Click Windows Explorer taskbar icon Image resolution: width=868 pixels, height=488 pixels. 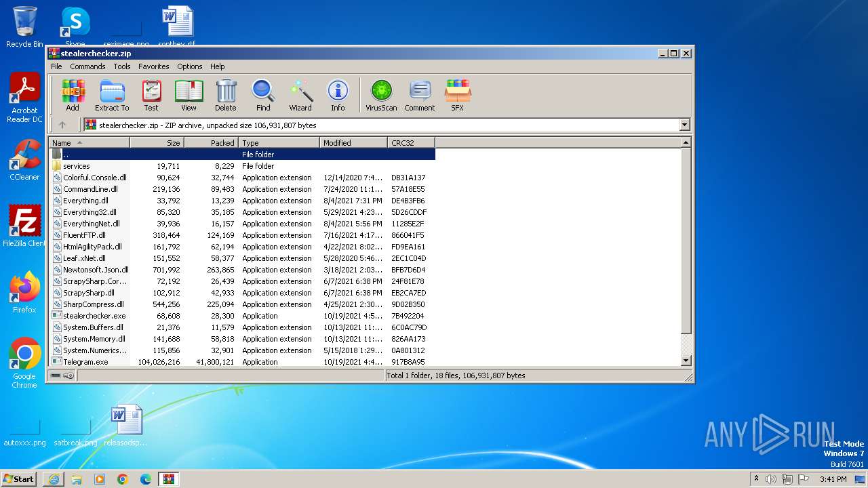(x=77, y=479)
